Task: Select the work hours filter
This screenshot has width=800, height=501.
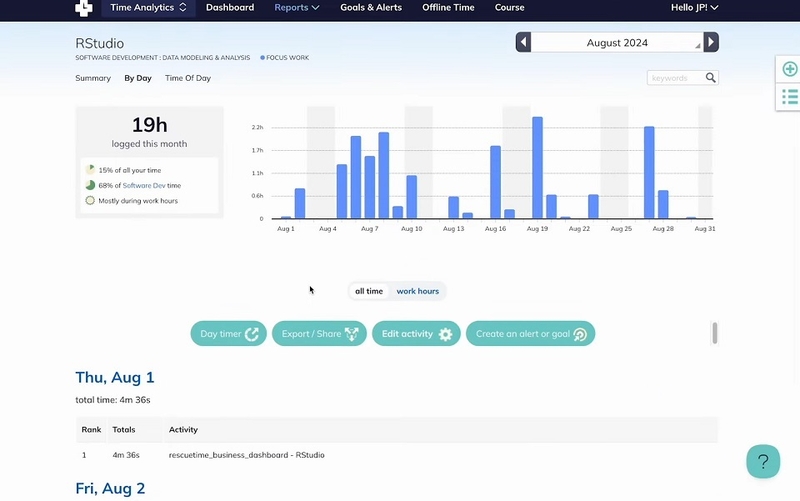Action: tap(417, 291)
